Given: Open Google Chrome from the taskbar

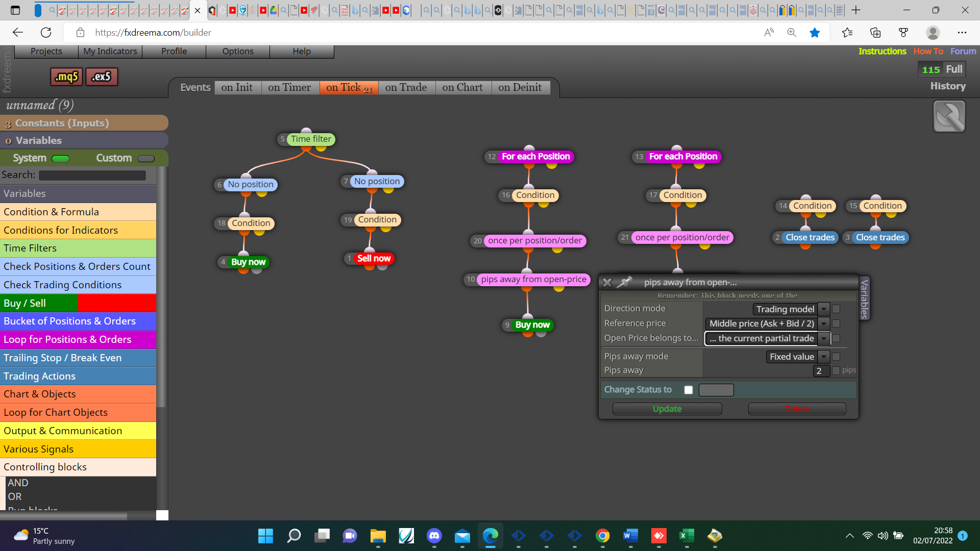Looking at the screenshot, I should (603, 536).
